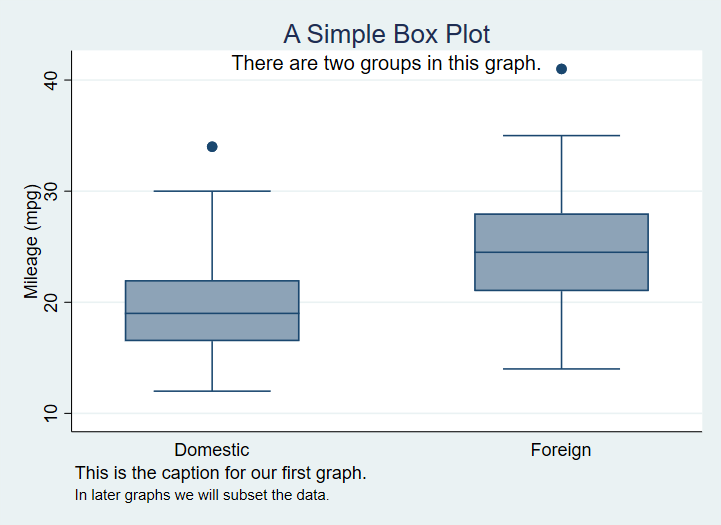Select the "Domestic" x-axis label
721x525 pixels.
pyautogui.click(x=212, y=450)
